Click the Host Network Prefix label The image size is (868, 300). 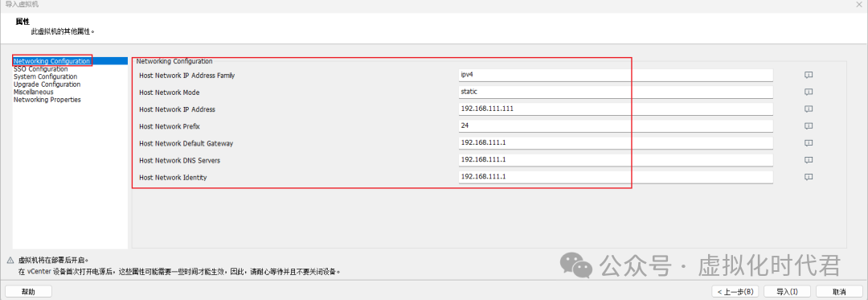click(x=170, y=126)
